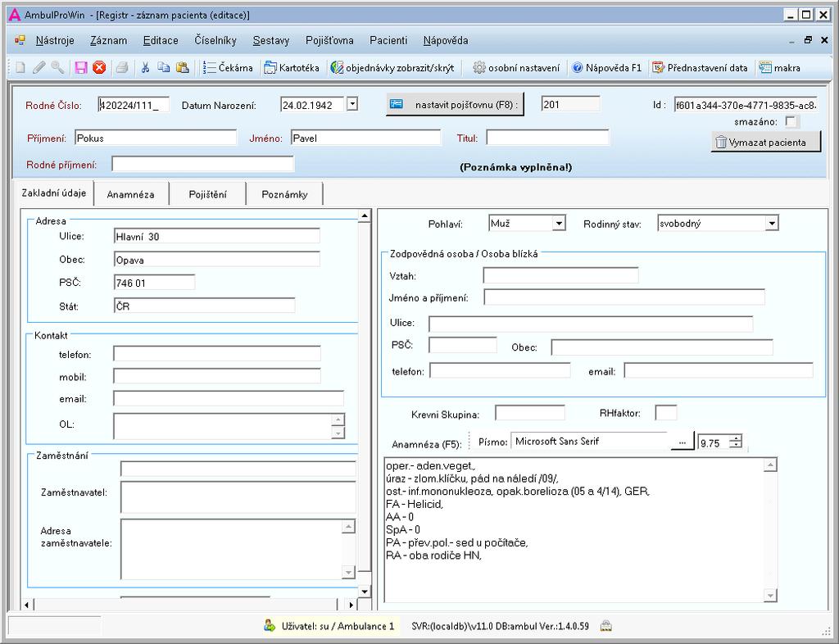
Task: Click the Anamnéza text box scroll-down arrow
Action: 770,595
